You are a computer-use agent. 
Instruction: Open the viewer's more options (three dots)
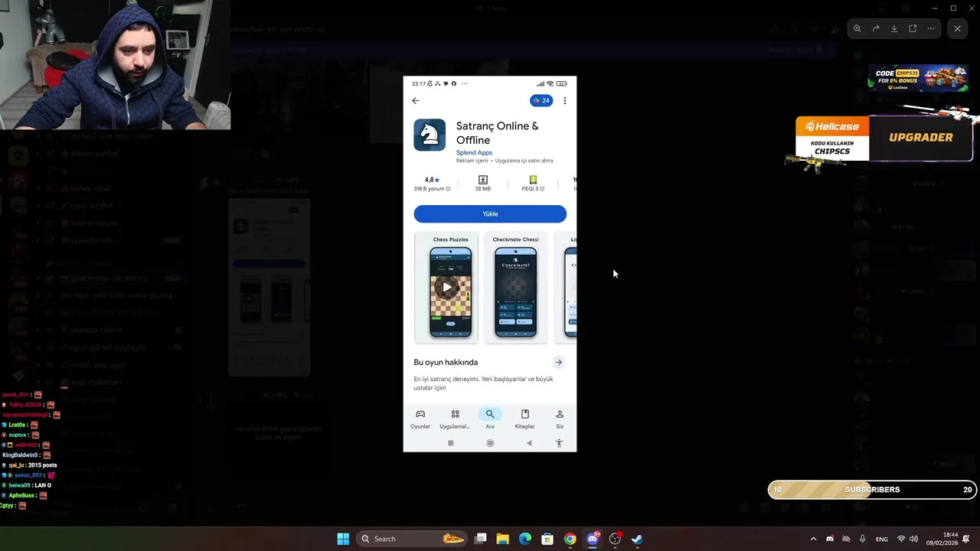click(x=931, y=28)
